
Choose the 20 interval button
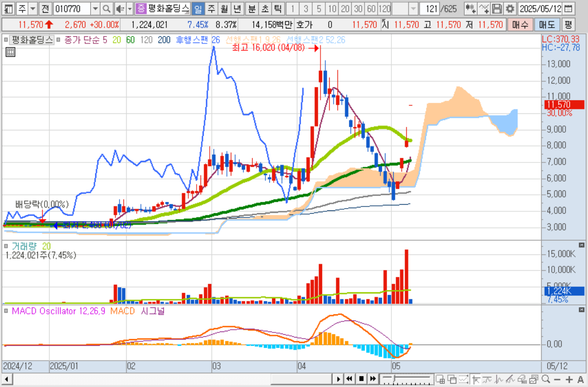tap(345, 8)
